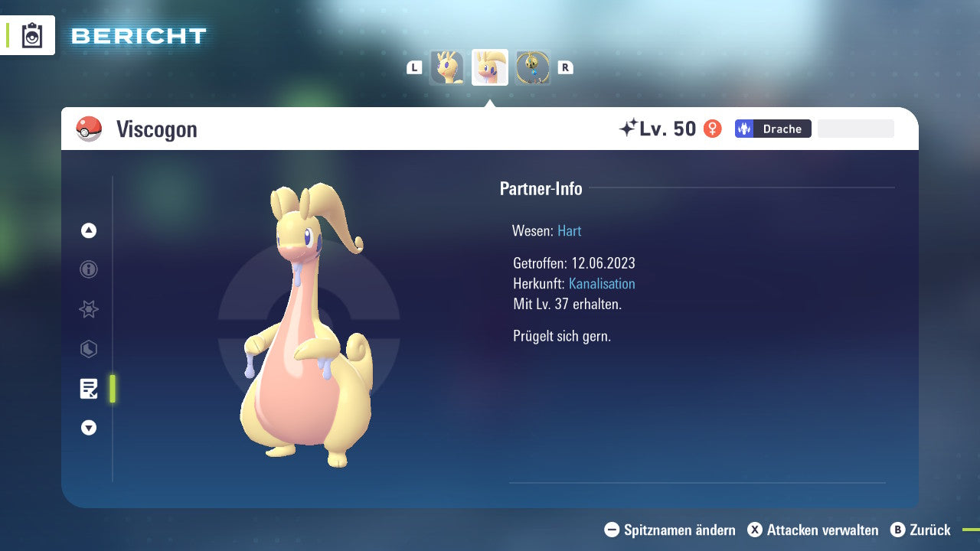Click the Drache type badge
Screen dimensions: 980x551
click(773, 129)
